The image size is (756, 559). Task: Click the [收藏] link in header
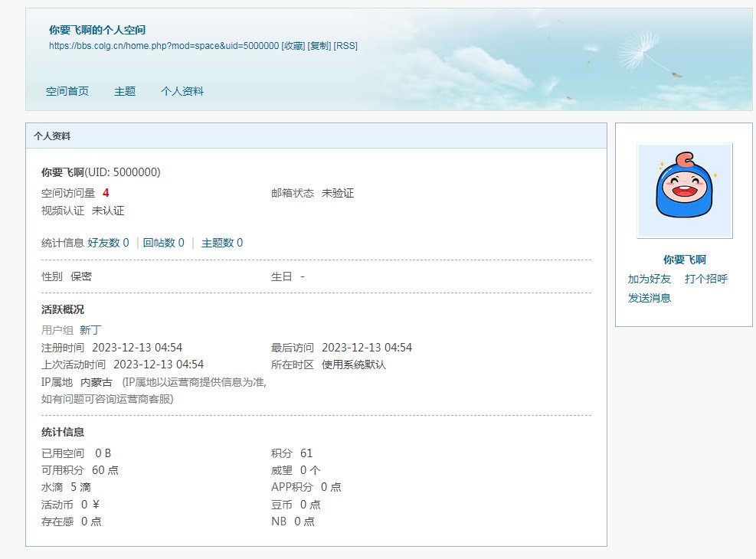click(x=293, y=46)
